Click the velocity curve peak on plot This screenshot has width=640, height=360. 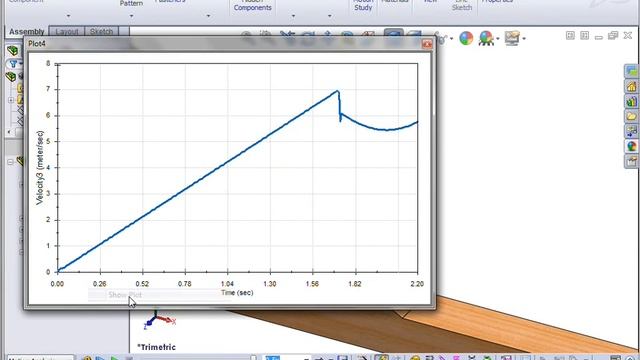338,91
